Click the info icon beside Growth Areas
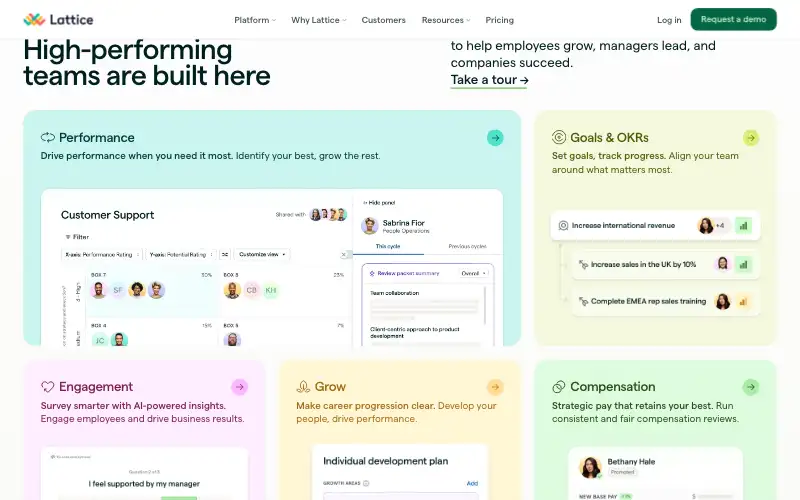 point(366,483)
